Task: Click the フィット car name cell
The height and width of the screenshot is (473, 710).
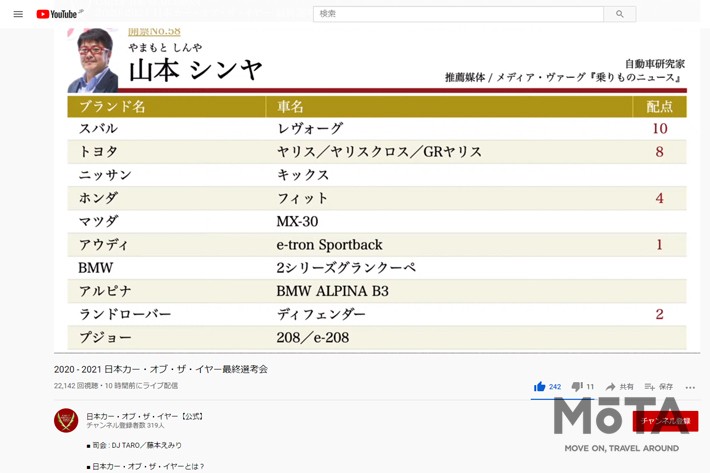Action: coord(302,198)
